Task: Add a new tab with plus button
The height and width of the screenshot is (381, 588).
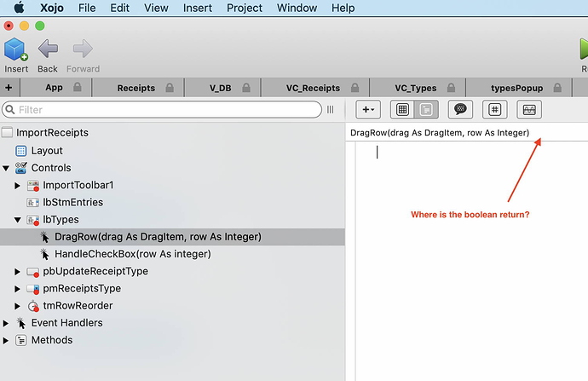Action: pos(9,88)
